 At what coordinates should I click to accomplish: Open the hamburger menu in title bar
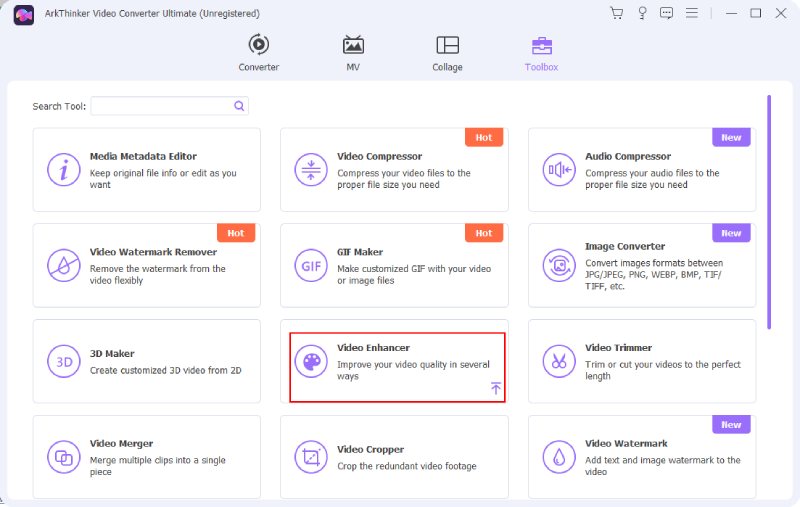coord(692,13)
